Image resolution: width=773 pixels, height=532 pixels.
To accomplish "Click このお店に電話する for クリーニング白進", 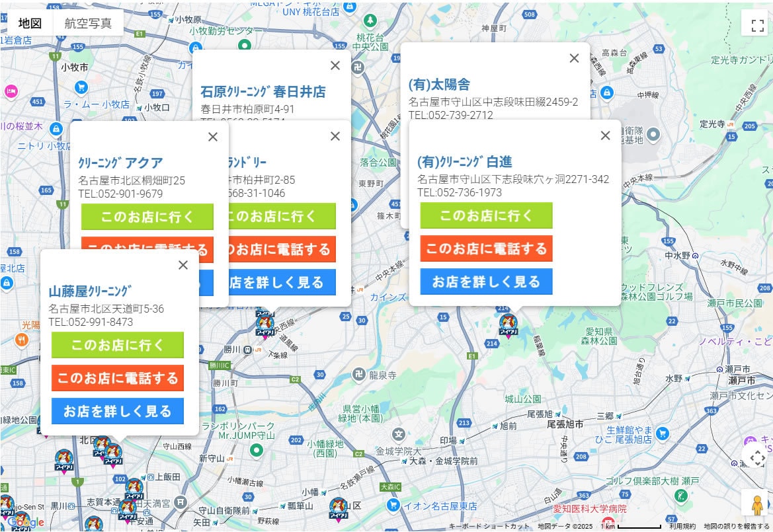I will point(486,248).
